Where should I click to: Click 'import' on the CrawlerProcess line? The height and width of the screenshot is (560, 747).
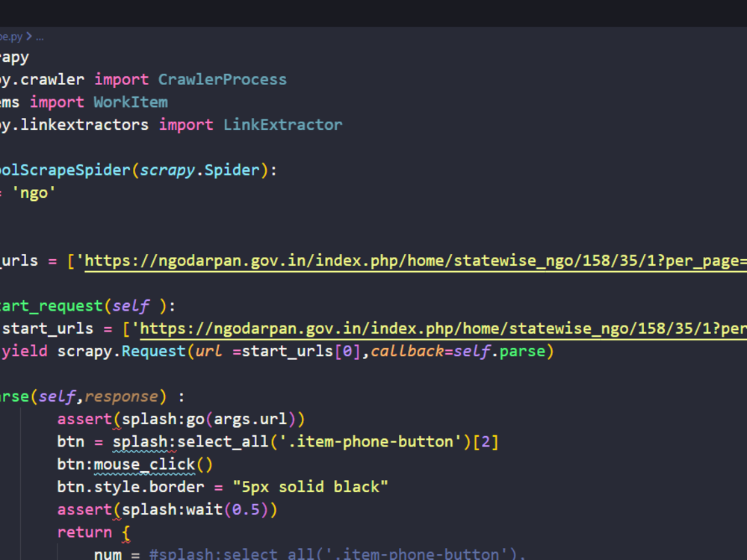(122, 80)
